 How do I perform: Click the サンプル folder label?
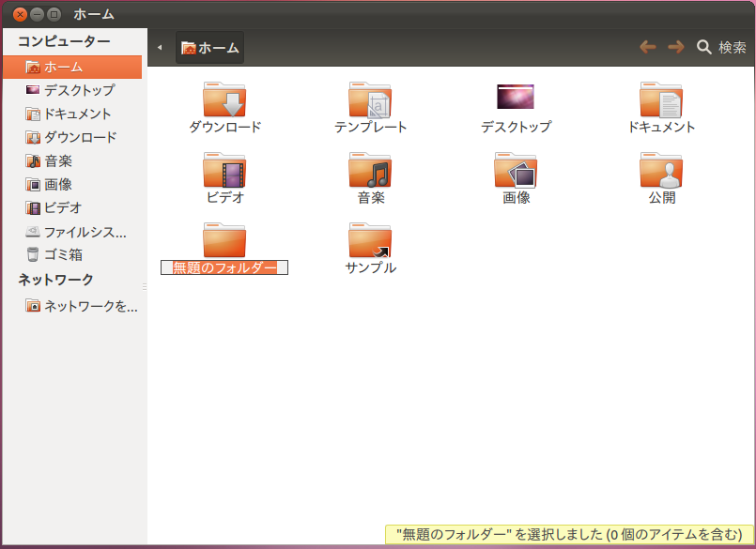point(370,268)
